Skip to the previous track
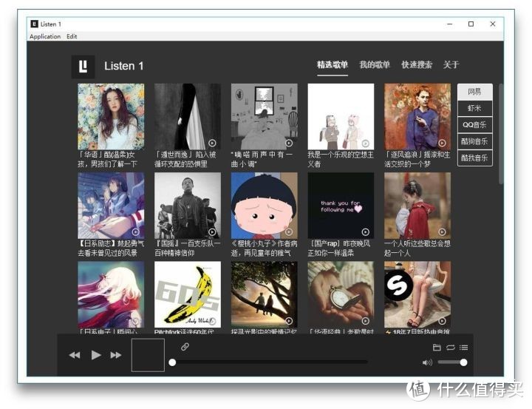Viewport: 532px width, 409px height. click(x=75, y=355)
